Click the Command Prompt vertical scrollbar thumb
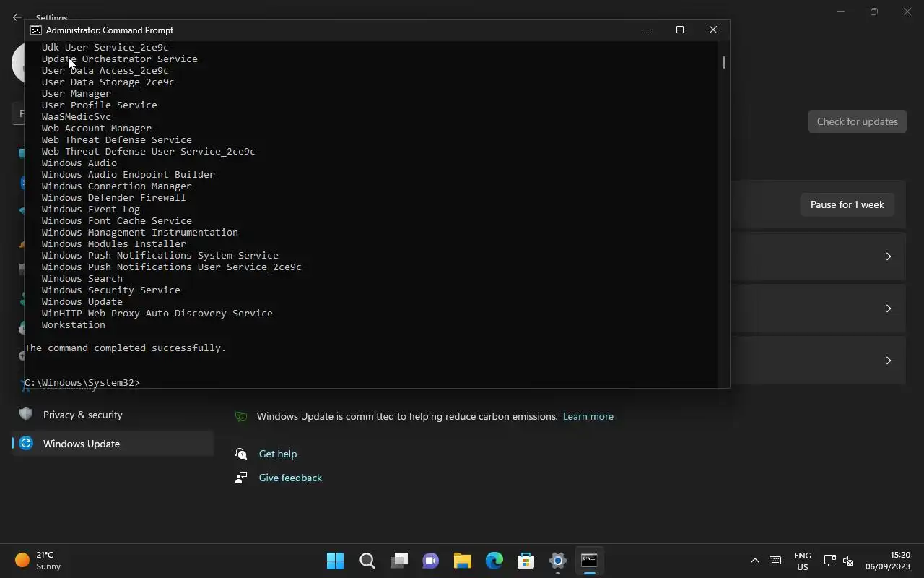 click(x=723, y=63)
